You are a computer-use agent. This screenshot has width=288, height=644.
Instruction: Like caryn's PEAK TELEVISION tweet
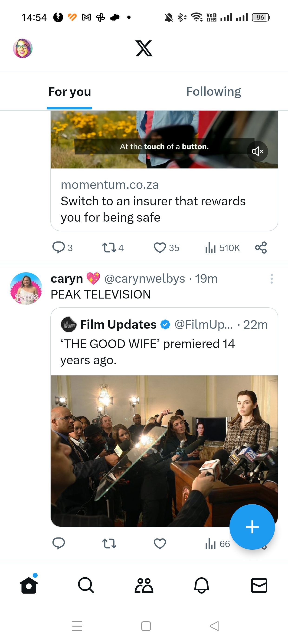point(160,543)
